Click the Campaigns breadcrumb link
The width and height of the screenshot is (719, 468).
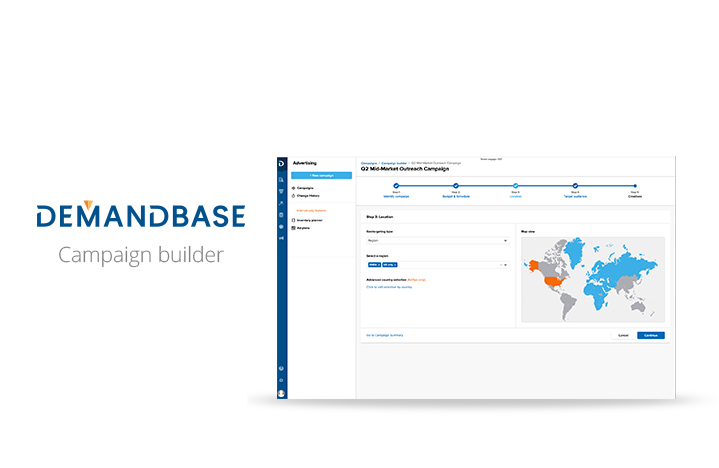pyautogui.click(x=369, y=163)
